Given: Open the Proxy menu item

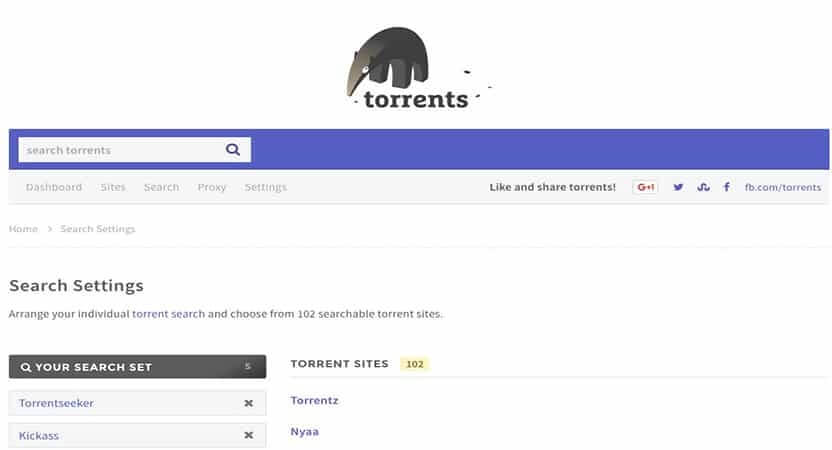Looking at the screenshot, I should (212, 187).
